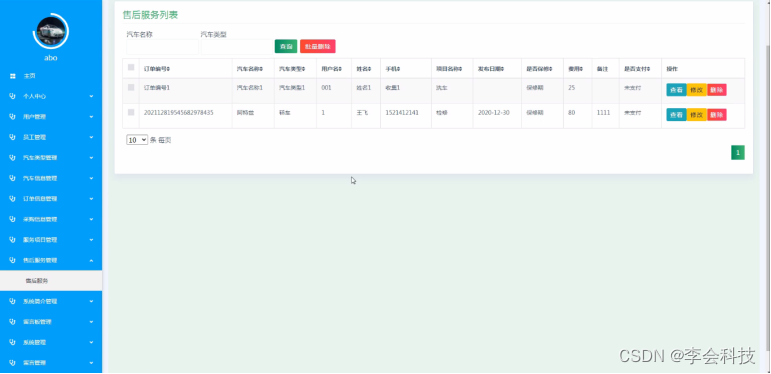The image size is (771, 374).
Task: Expand 个人中心 with its chevron
Action: click(x=91, y=96)
